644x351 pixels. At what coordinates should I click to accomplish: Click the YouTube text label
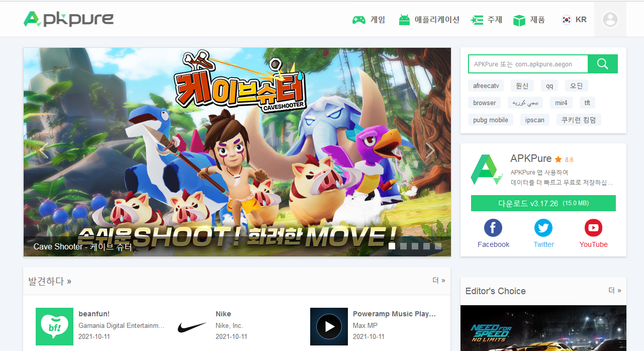[593, 244]
